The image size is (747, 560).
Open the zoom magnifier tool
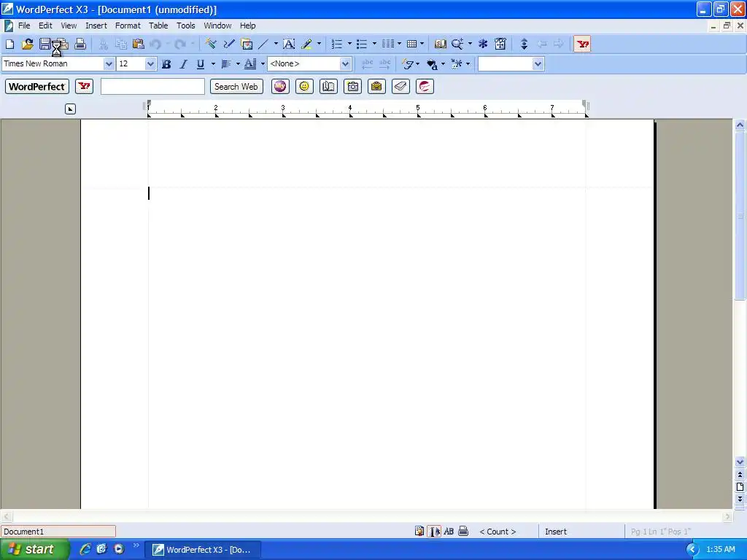457,44
